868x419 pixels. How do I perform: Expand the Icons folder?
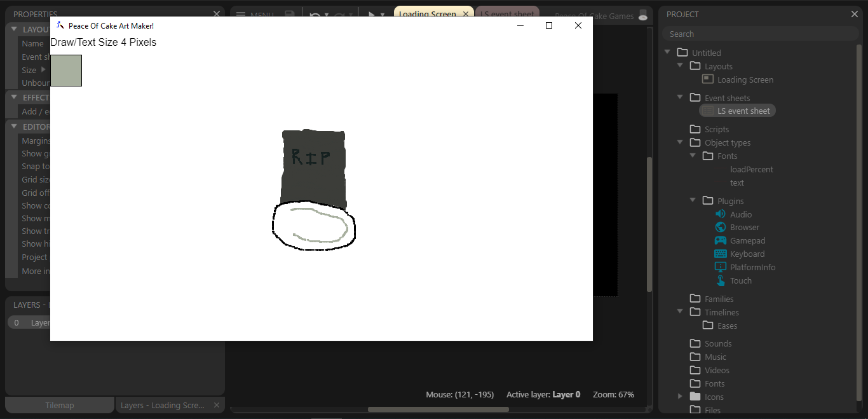coord(680,397)
